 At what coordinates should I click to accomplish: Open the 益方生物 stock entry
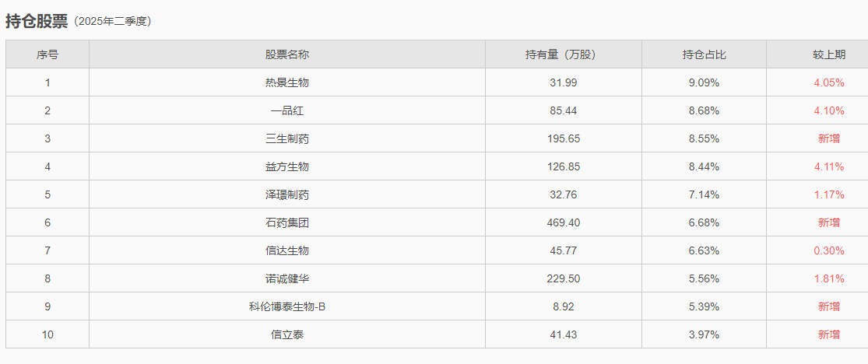(x=286, y=166)
